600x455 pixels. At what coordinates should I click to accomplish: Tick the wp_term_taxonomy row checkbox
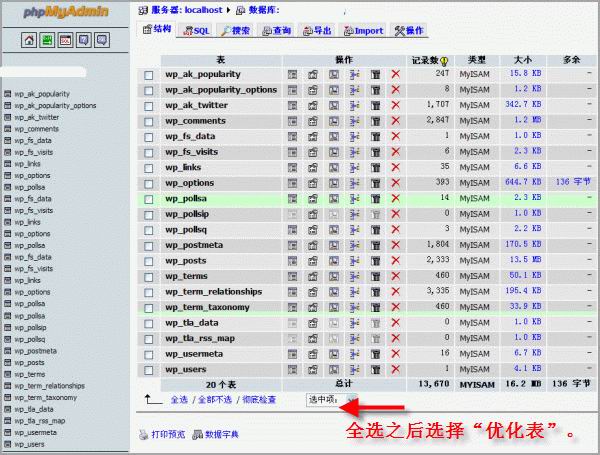(148, 308)
